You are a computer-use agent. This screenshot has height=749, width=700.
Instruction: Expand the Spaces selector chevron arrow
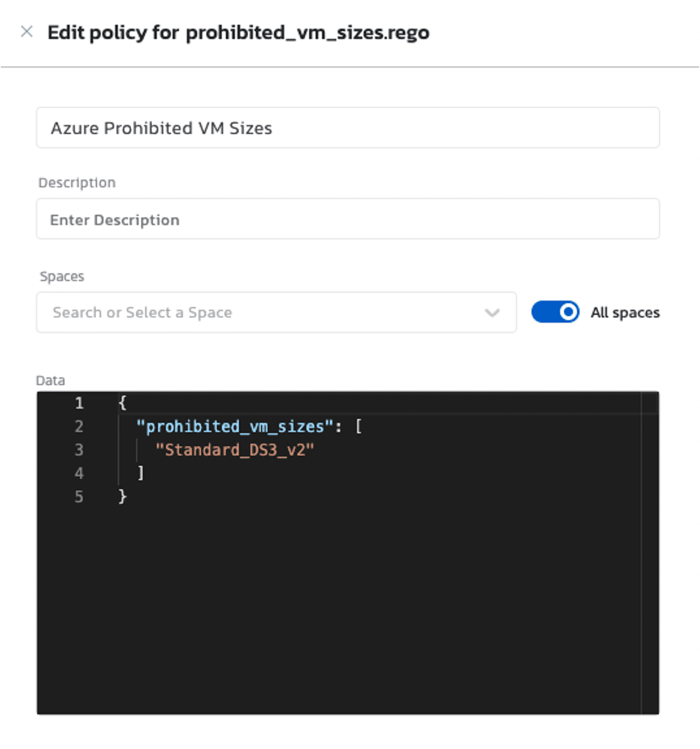click(x=492, y=313)
